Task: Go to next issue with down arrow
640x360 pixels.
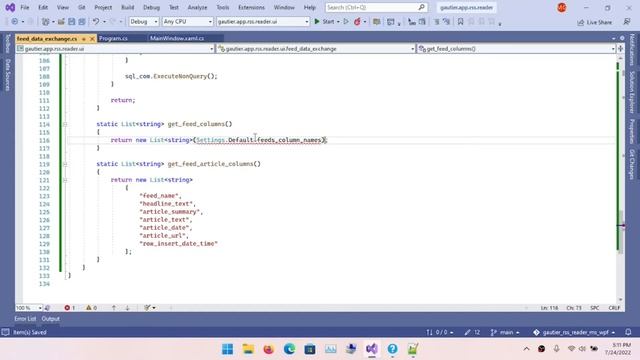Action: pyautogui.click(x=127, y=308)
